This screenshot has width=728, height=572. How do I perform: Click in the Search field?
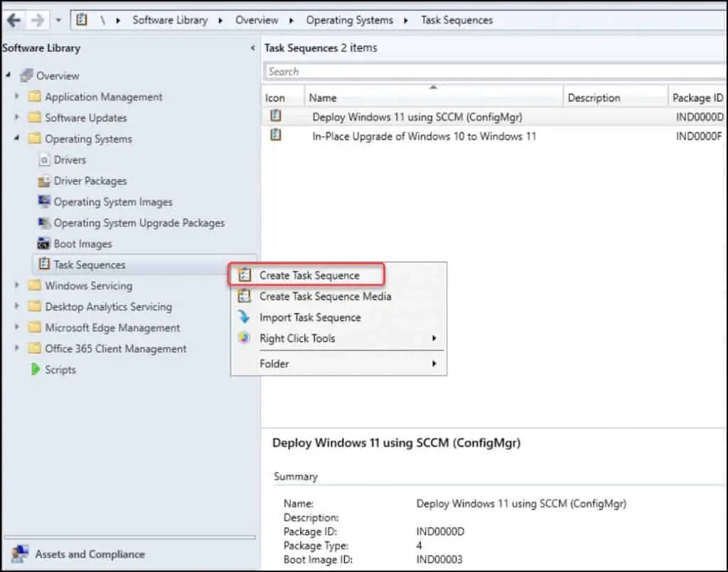tap(495, 72)
